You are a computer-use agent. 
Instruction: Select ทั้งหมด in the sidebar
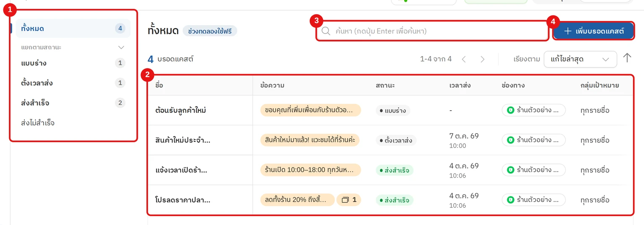(x=73, y=28)
